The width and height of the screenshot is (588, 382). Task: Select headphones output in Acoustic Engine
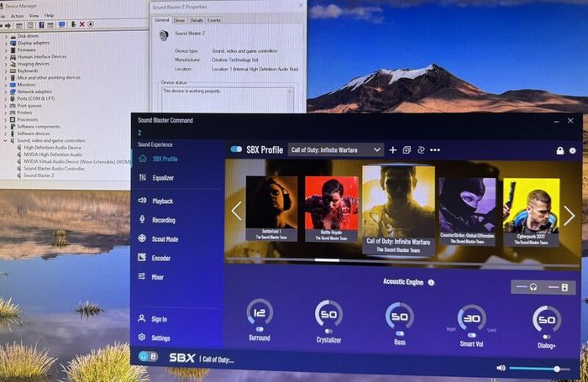(527, 287)
